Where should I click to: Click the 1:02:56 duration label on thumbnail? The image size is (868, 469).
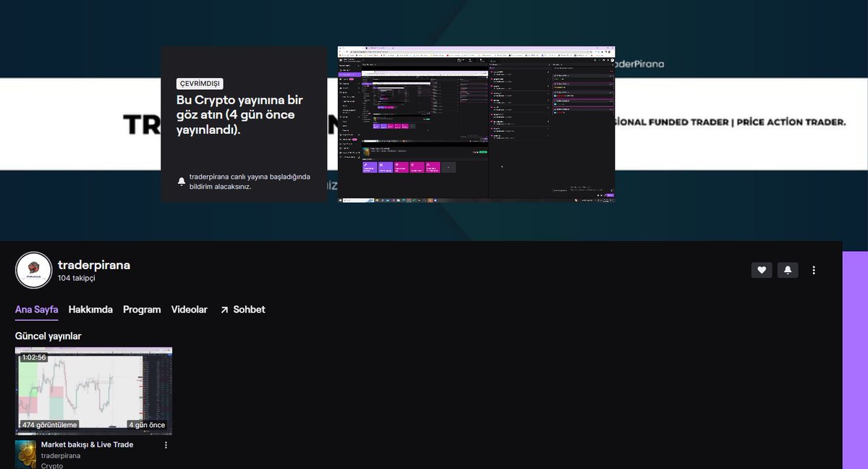point(34,358)
